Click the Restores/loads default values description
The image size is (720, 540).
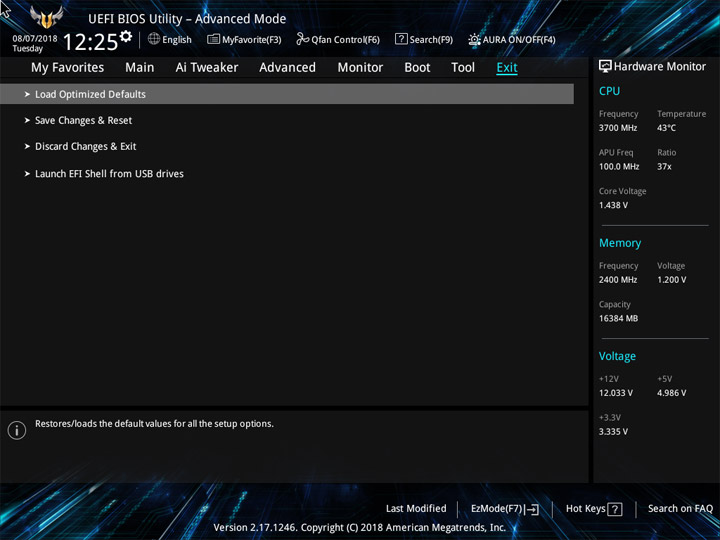[x=154, y=424]
